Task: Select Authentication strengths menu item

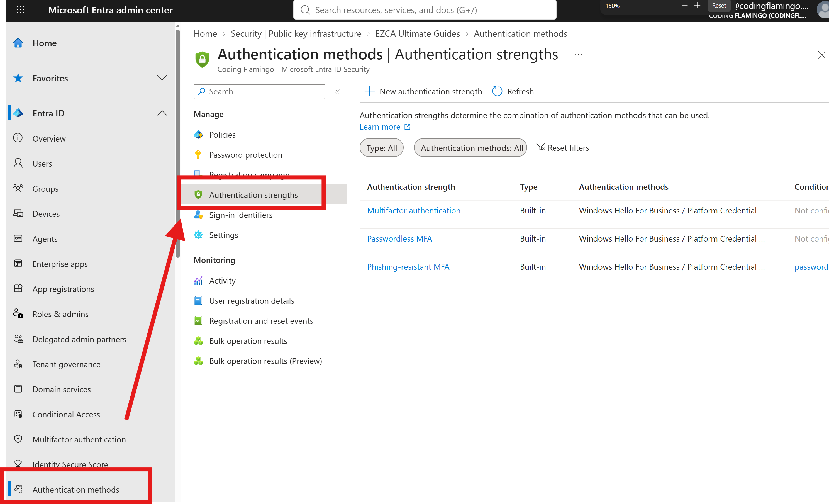Action: (x=253, y=195)
